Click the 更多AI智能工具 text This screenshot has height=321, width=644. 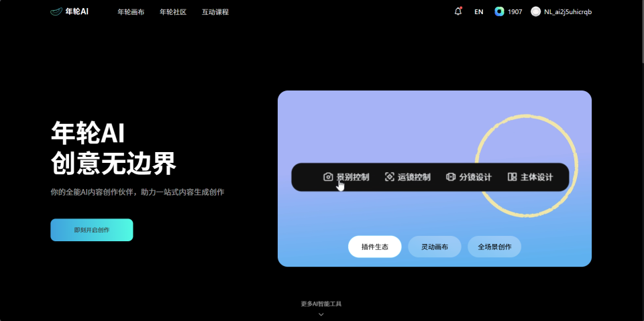point(321,304)
